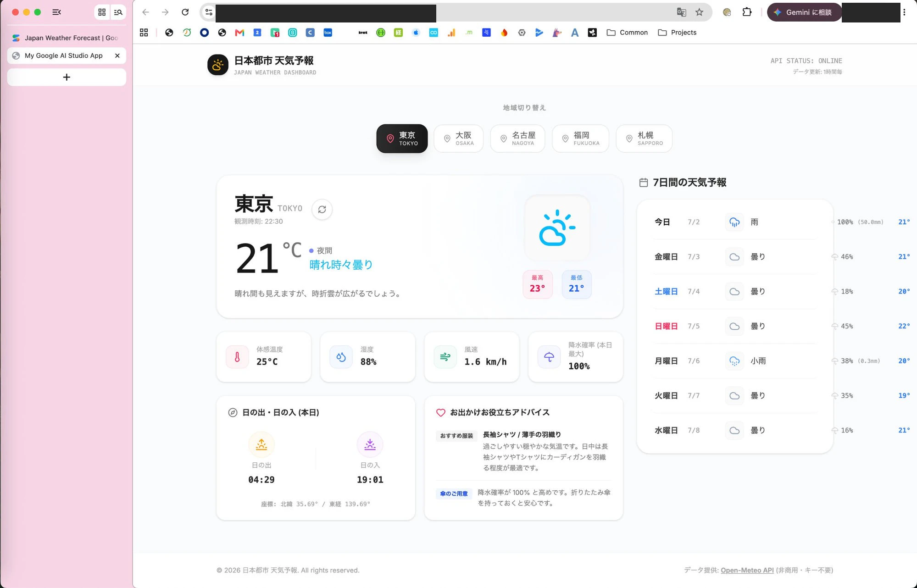Select the 火曜日 7/7 forecast row
The height and width of the screenshot is (588, 917).
tap(734, 396)
